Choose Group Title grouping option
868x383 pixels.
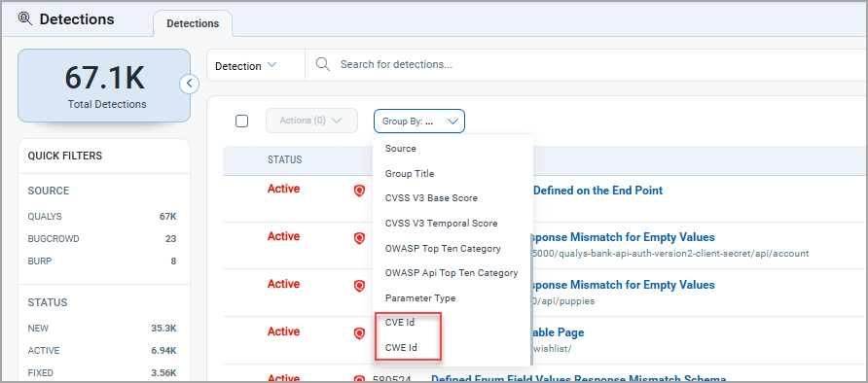click(410, 174)
